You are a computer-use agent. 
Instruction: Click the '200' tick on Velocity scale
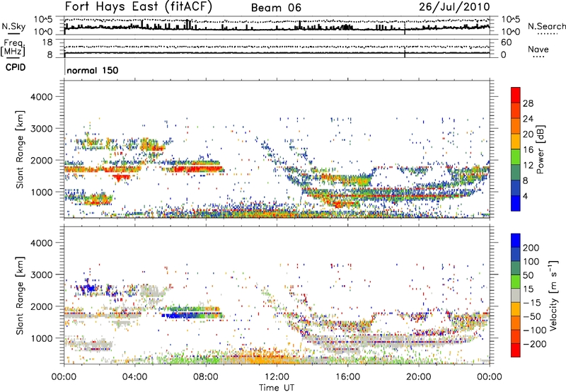click(531, 248)
